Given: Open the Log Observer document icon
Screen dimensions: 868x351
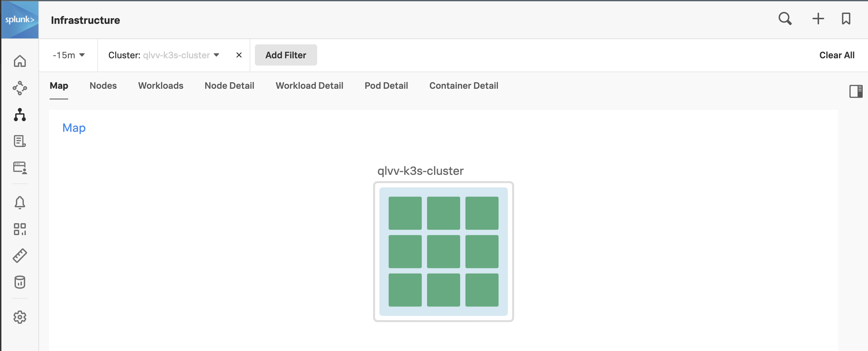Looking at the screenshot, I should coord(20,141).
